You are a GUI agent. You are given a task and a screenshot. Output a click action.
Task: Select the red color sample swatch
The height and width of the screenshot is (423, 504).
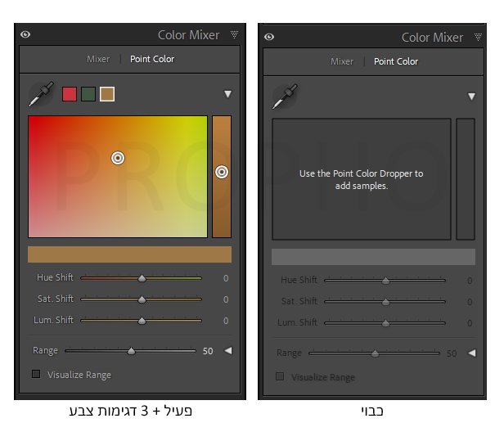[70, 94]
